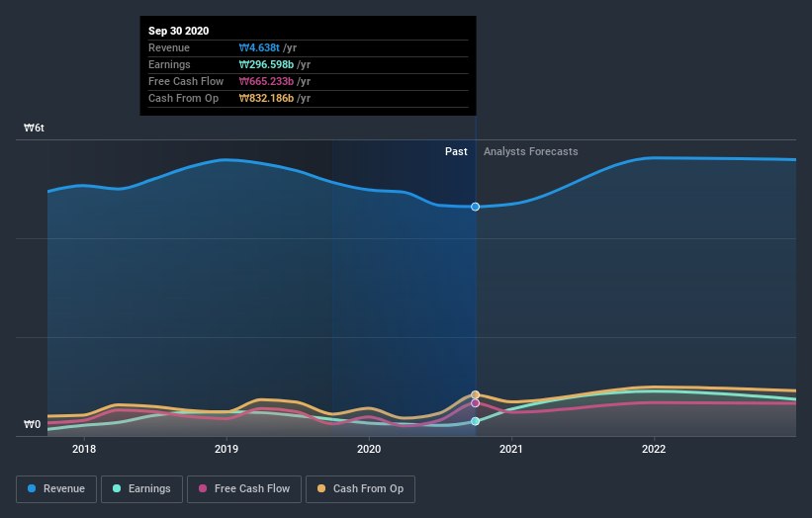Image resolution: width=812 pixels, height=518 pixels.
Task: Click the ₩0 y-axis label
Action: pos(32,424)
